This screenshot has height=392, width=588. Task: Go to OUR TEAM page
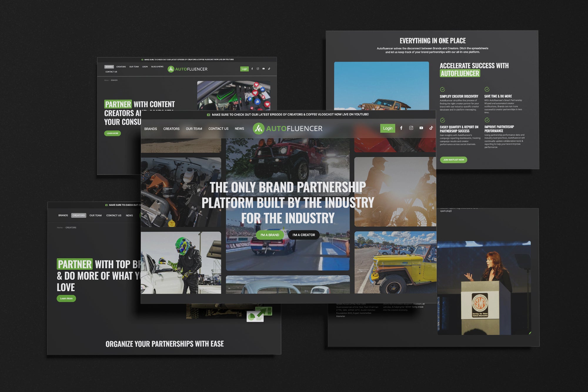coord(194,129)
